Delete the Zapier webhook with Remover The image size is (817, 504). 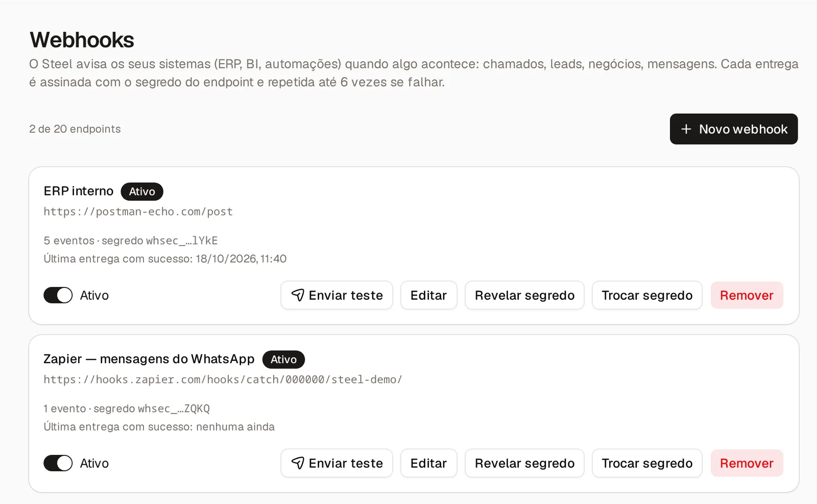coord(747,463)
